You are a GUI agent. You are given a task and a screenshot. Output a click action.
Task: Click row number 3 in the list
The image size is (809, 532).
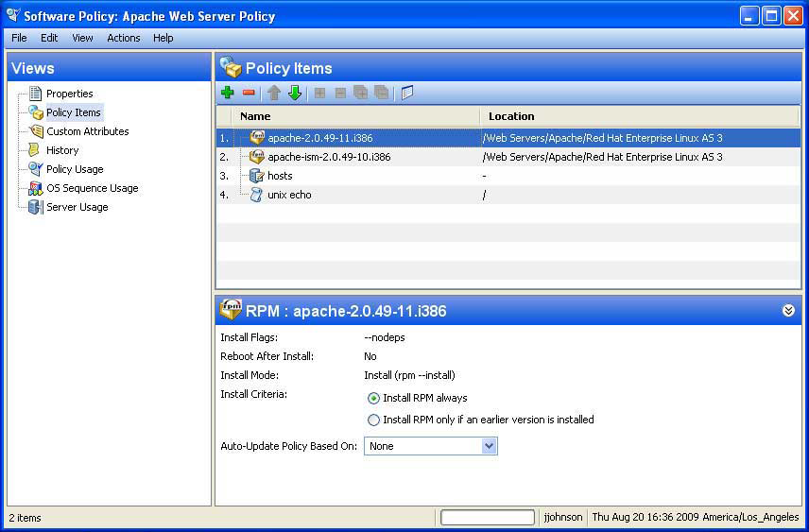coord(224,176)
